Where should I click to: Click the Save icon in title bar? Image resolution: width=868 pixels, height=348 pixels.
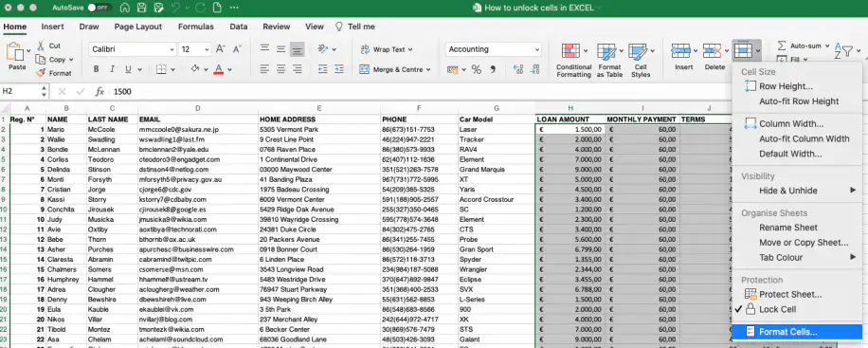tap(142, 8)
